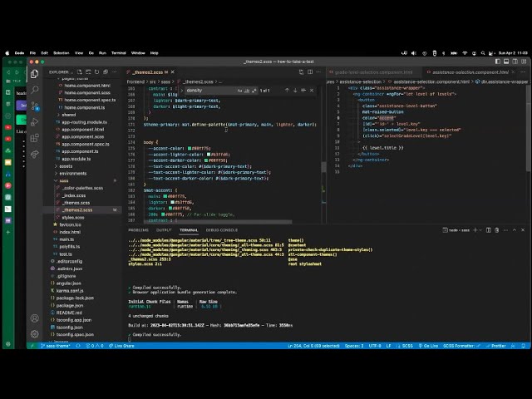Open color picker for --accent-color swatch
This screenshot has width=532, height=399.
tap(190, 148)
